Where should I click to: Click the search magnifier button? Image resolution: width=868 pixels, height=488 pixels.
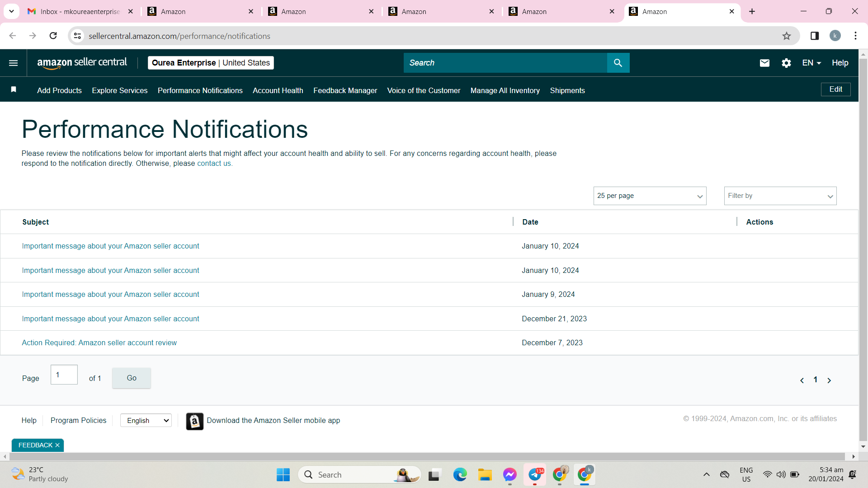pos(618,63)
